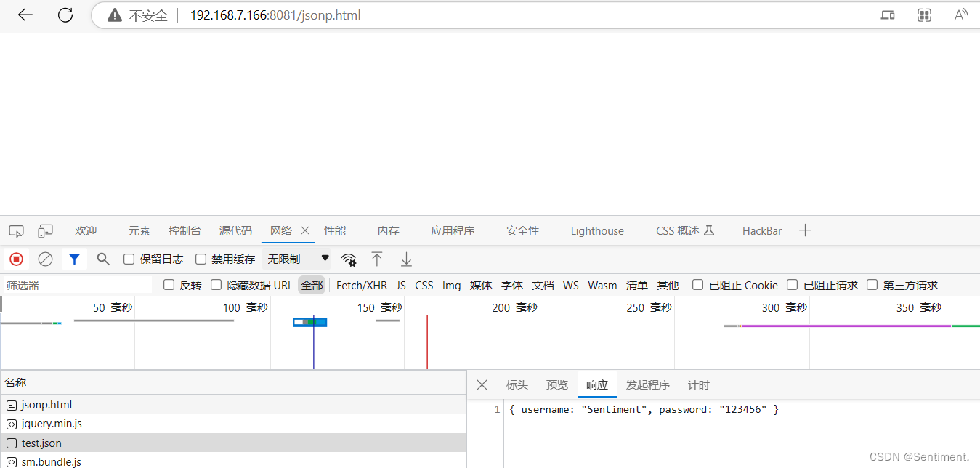Screen dimensions: 980x468
Task: Filter by 清单 requests
Action: coord(637,286)
